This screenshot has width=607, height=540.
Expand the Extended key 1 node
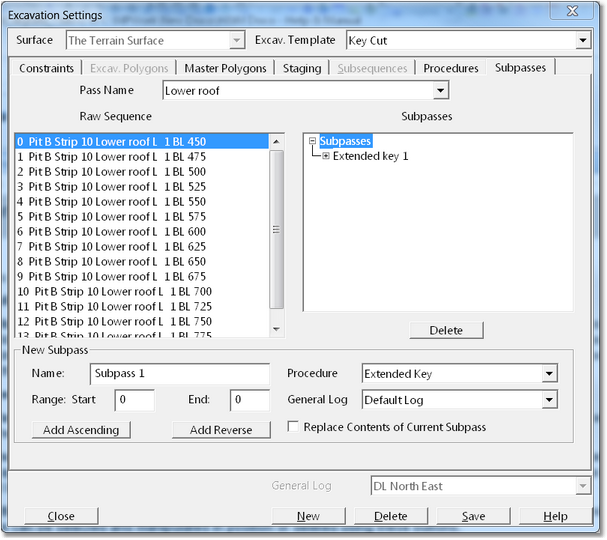pyautogui.click(x=326, y=156)
